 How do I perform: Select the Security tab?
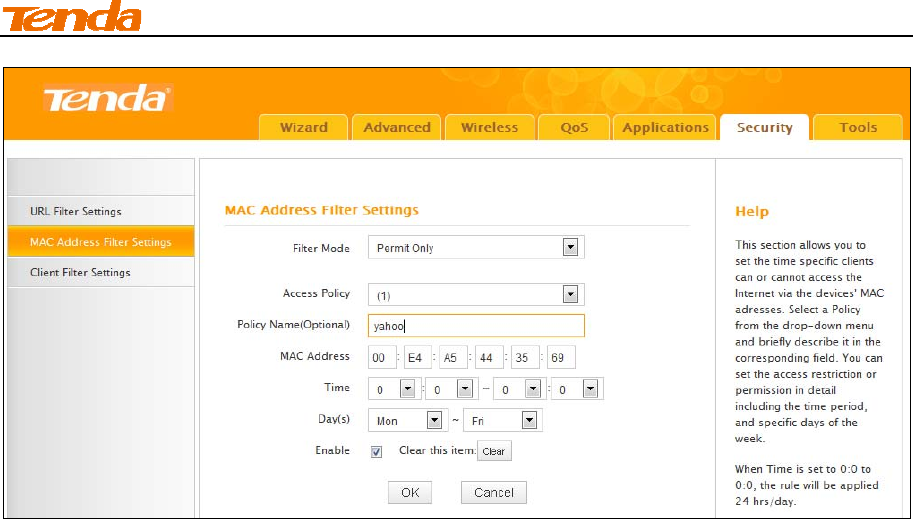click(x=765, y=128)
